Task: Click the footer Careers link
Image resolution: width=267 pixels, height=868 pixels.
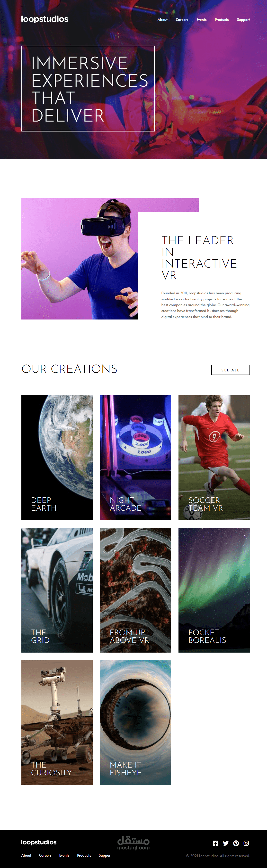Action: coord(45,855)
